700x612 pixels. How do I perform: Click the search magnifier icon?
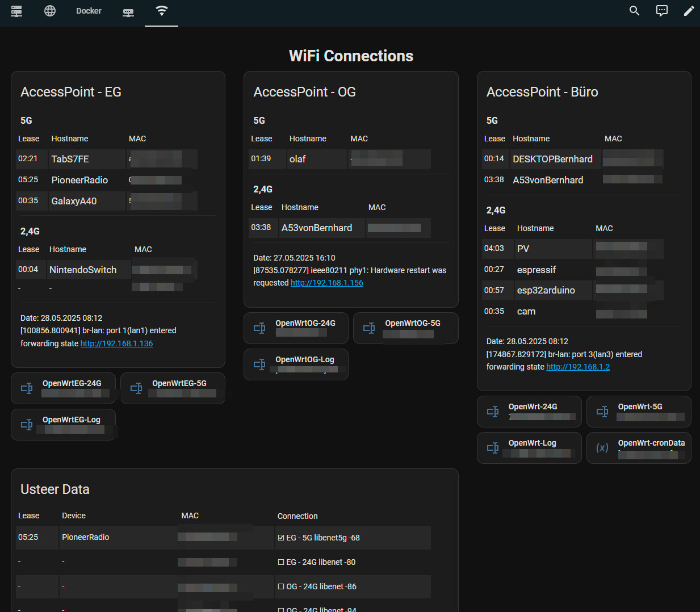(634, 11)
